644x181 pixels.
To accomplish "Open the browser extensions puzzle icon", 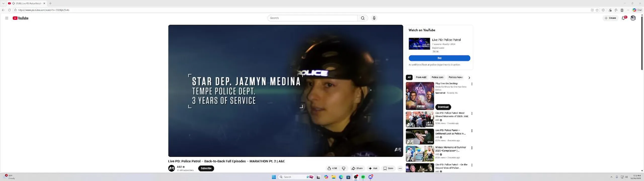I will coord(603,10).
